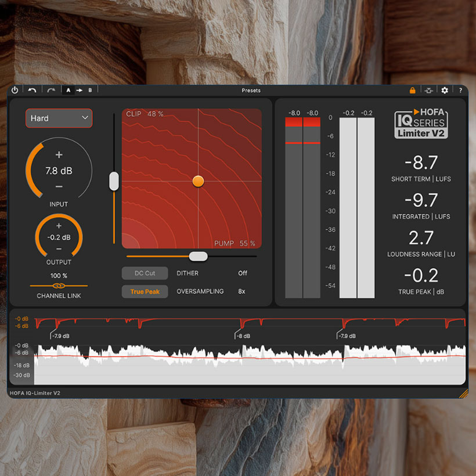Reset the -0.2 true peak dB readout
This screenshot has width=476, height=476.
pos(421,275)
